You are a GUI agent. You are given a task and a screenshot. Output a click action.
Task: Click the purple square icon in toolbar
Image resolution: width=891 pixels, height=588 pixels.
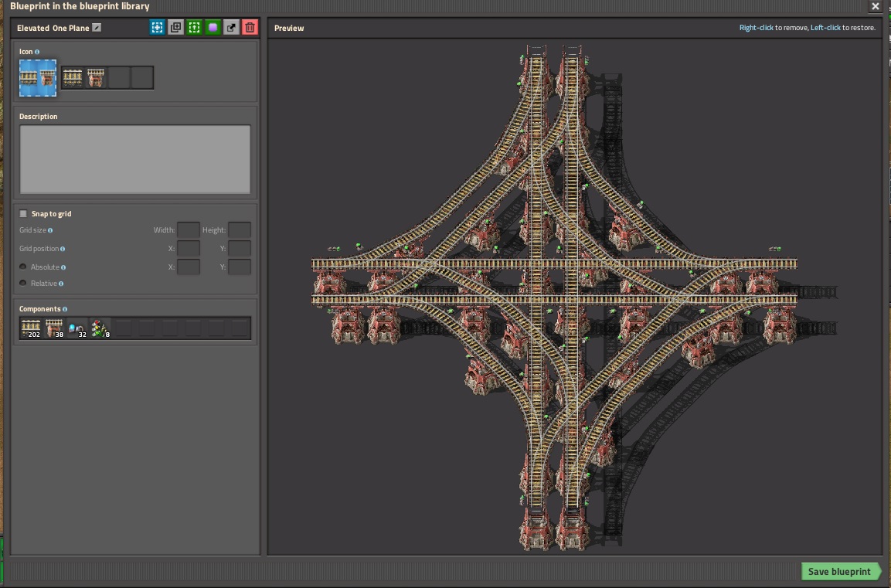point(213,28)
